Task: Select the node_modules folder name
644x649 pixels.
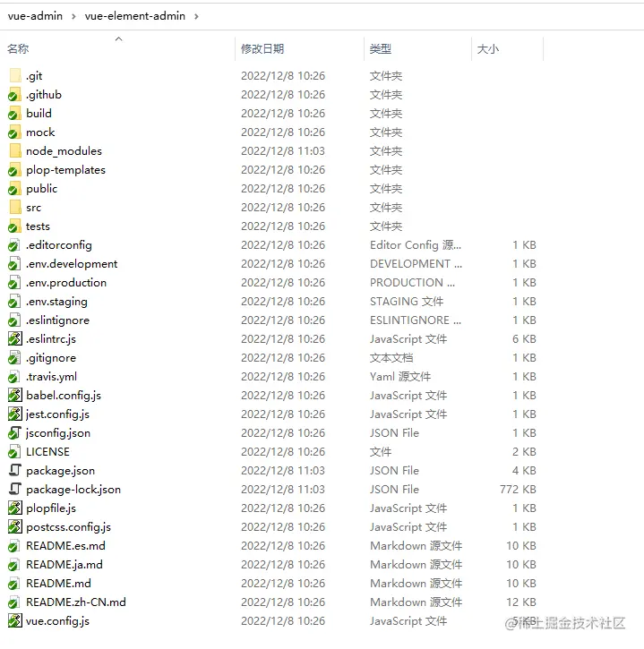Action: pos(64,151)
